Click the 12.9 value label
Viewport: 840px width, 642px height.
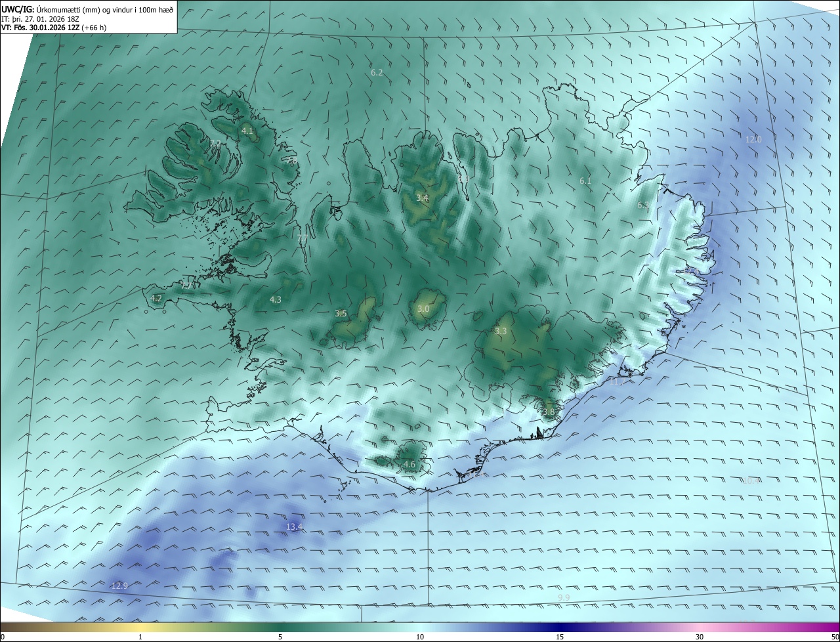pos(119,586)
